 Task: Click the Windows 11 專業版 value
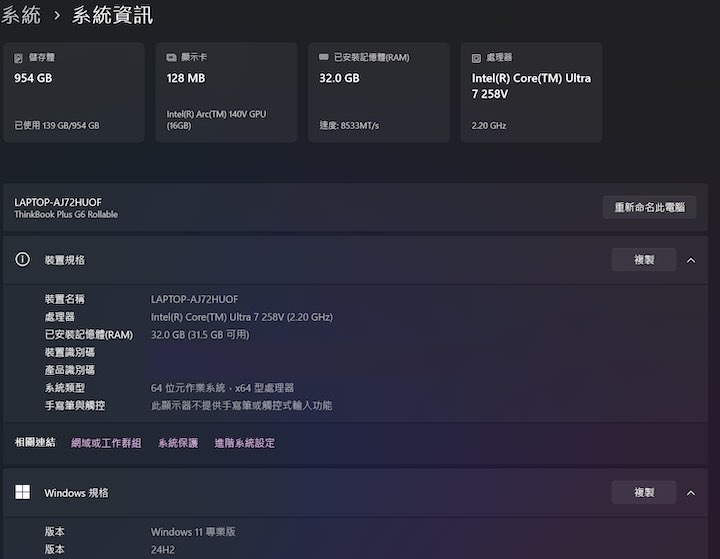pyautogui.click(x=193, y=531)
